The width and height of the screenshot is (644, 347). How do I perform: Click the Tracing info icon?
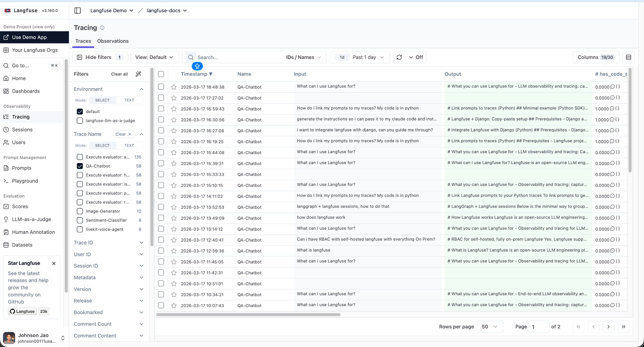(102, 28)
